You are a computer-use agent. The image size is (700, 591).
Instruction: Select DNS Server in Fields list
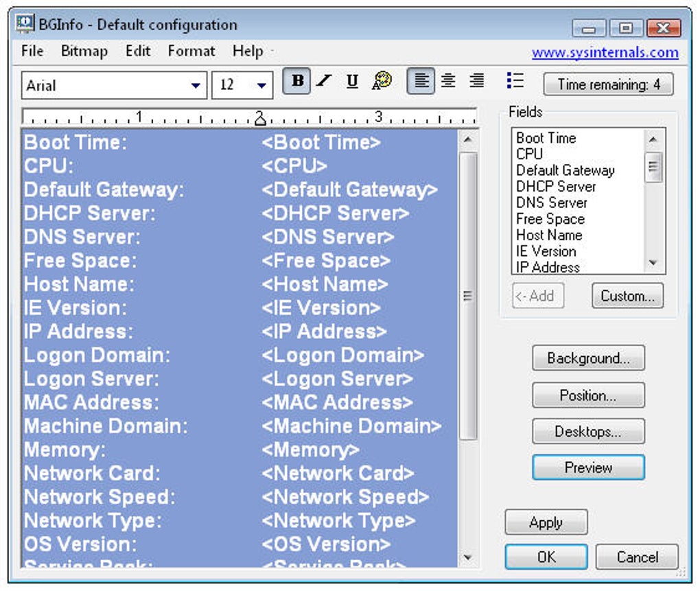point(551,202)
